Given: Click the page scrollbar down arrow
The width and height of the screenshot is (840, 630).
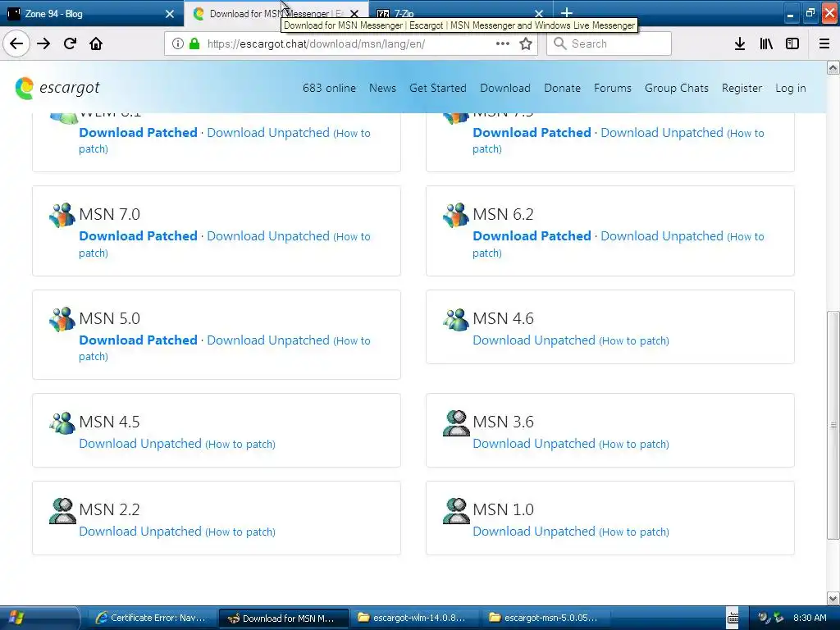Looking at the screenshot, I should [833, 598].
